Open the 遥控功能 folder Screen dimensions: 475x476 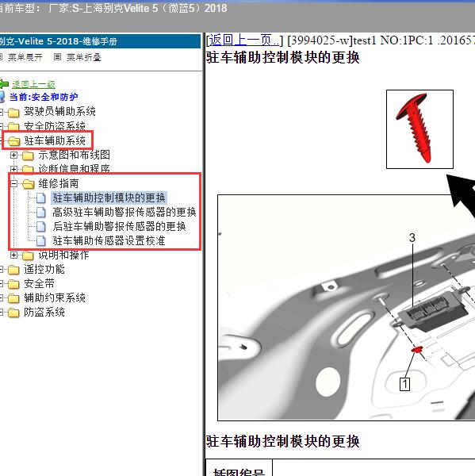coord(44,269)
